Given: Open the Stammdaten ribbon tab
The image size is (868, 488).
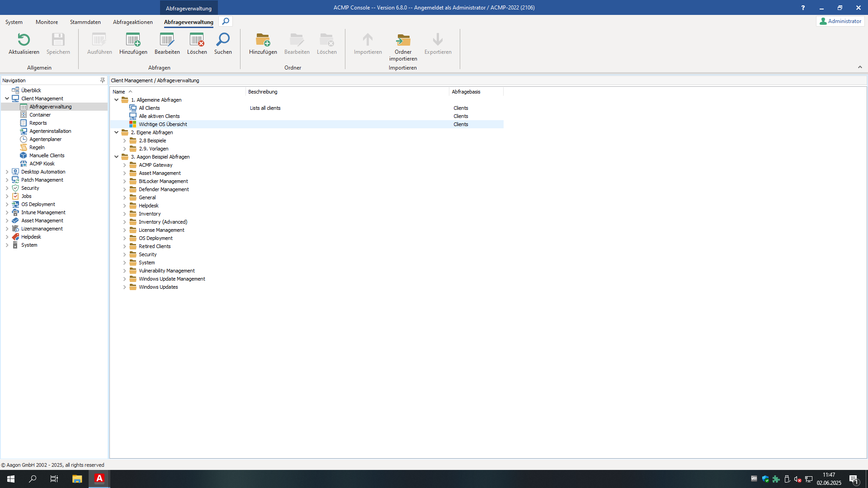Looking at the screenshot, I should (x=85, y=22).
